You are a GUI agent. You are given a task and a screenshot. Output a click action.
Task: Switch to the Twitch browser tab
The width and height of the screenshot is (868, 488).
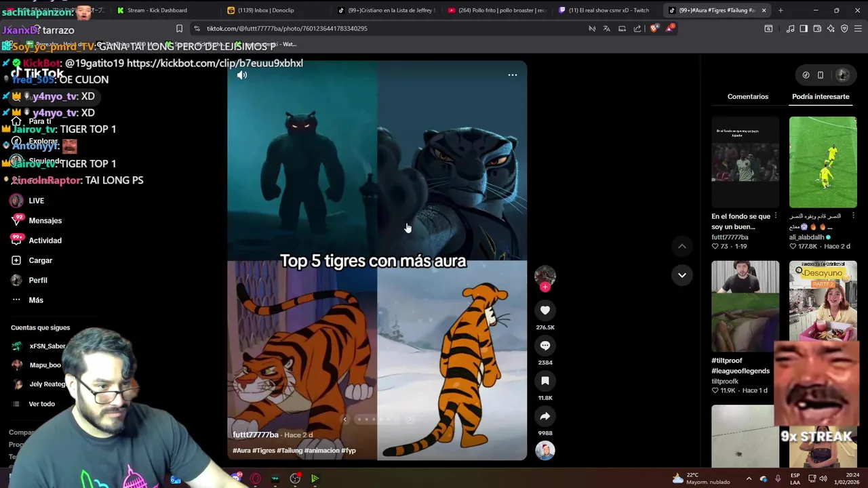click(x=607, y=10)
